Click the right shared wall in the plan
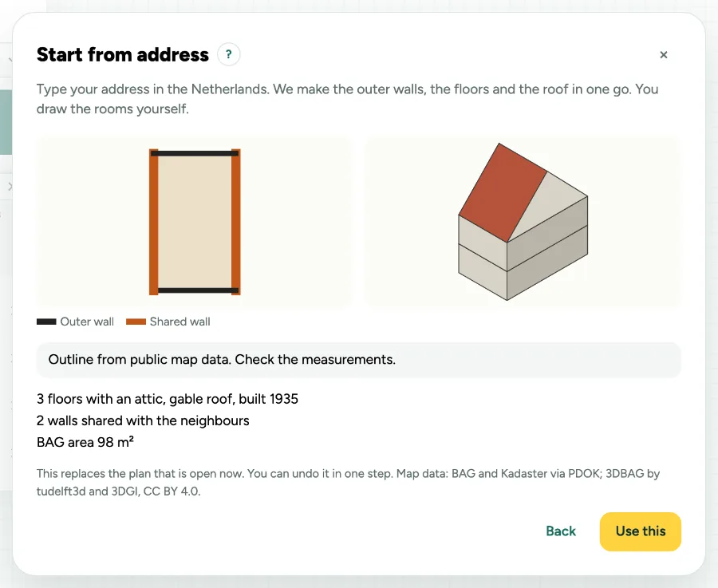Screen dimensions: 718x588 coord(236,222)
